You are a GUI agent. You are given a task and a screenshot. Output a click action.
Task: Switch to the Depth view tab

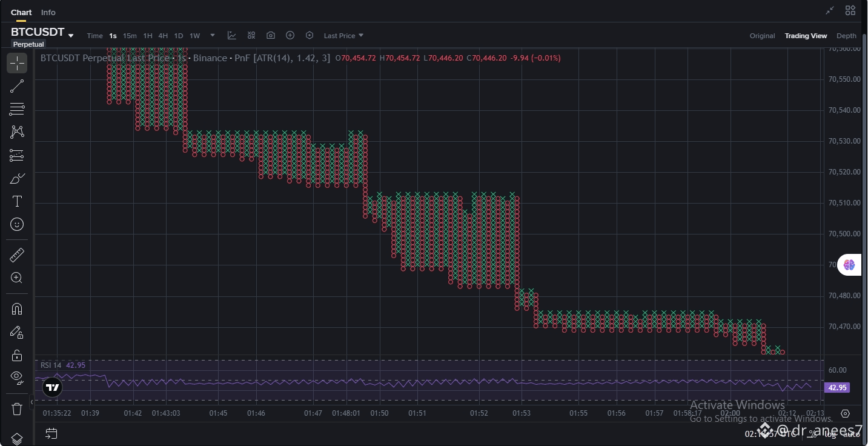tap(847, 36)
